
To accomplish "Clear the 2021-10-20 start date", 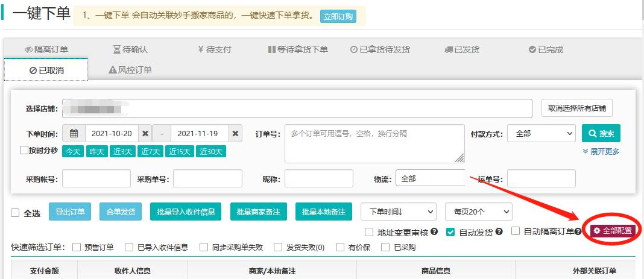I will coord(145,133).
